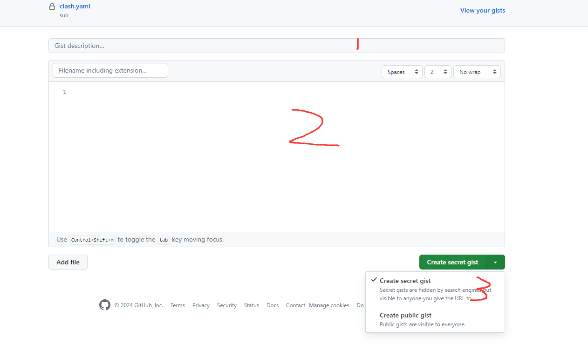Viewport: 588px width, 364px height.
Task: Open the No wrap line mode dropdown
Action: [477, 72]
